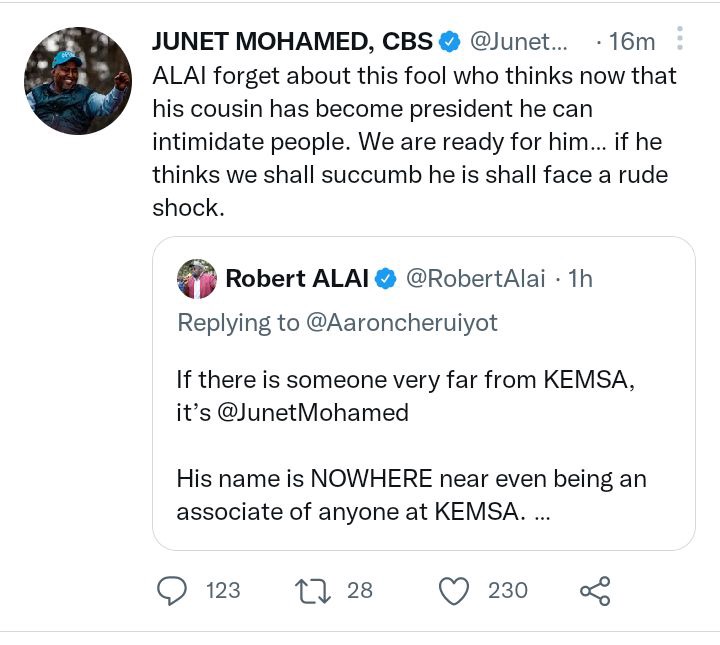The width and height of the screenshot is (720, 645).
Task: Click the 230 likes count
Action: tap(507, 591)
